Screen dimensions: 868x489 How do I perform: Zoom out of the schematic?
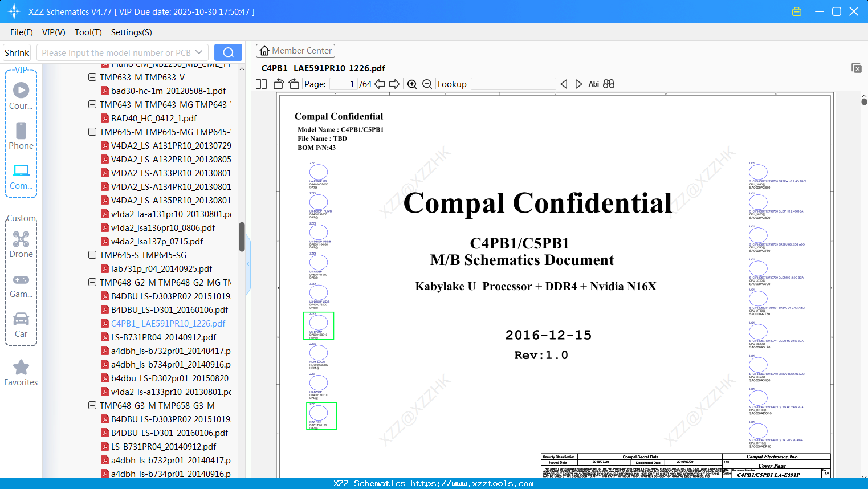(x=427, y=84)
